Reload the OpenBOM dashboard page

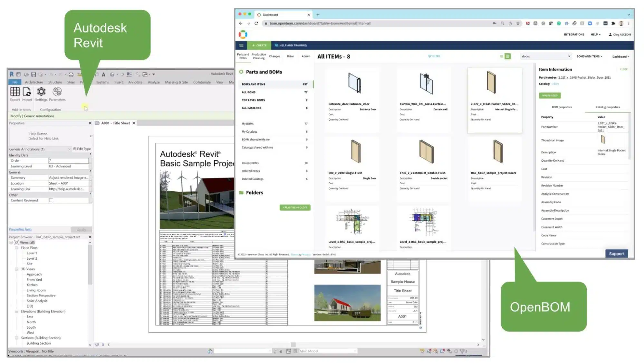tap(256, 23)
